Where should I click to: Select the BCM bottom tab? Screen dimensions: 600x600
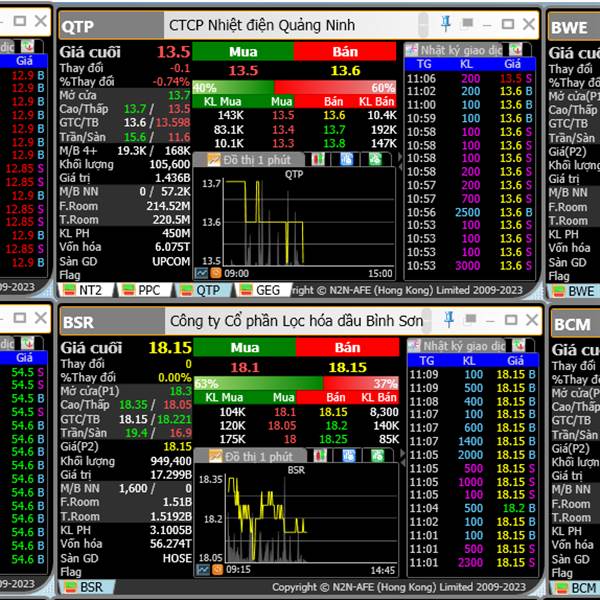pyautogui.click(x=577, y=587)
